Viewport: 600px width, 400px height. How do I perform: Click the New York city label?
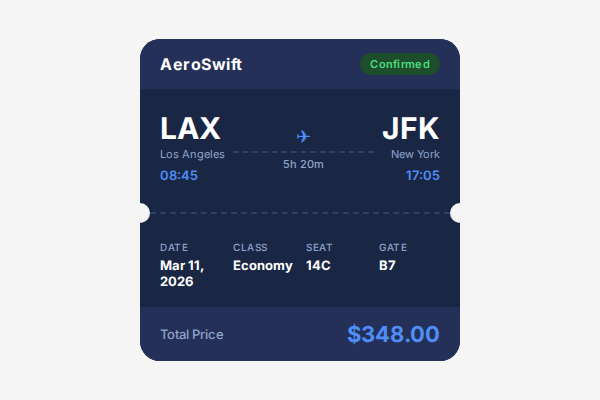[x=415, y=154]
